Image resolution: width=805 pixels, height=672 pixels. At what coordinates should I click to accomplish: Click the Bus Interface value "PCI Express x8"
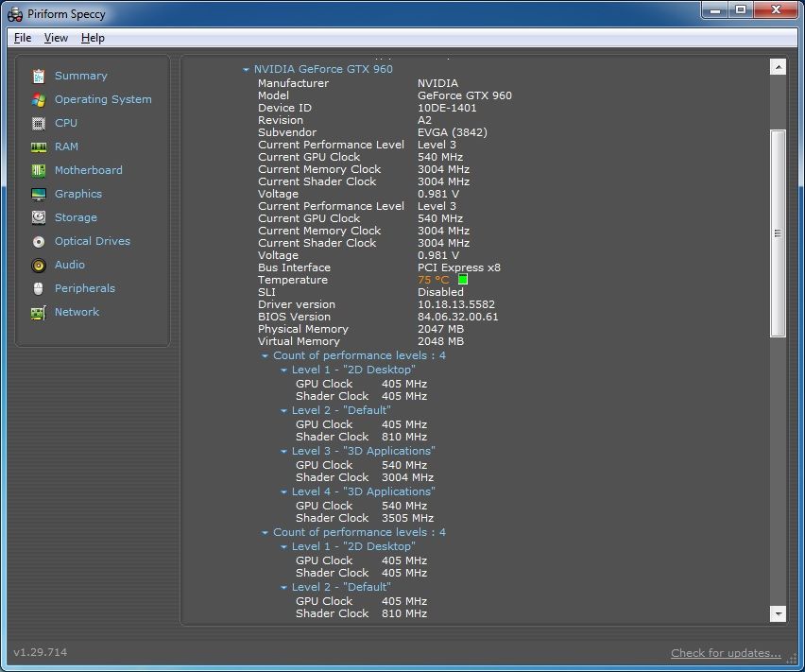pos(459,267)
